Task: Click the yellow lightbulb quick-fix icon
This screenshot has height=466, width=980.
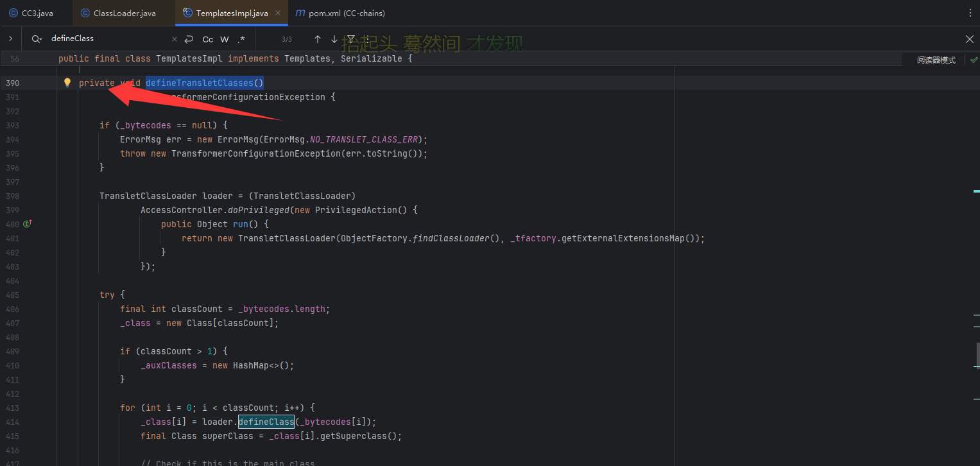Action: (x=67, y=83)
